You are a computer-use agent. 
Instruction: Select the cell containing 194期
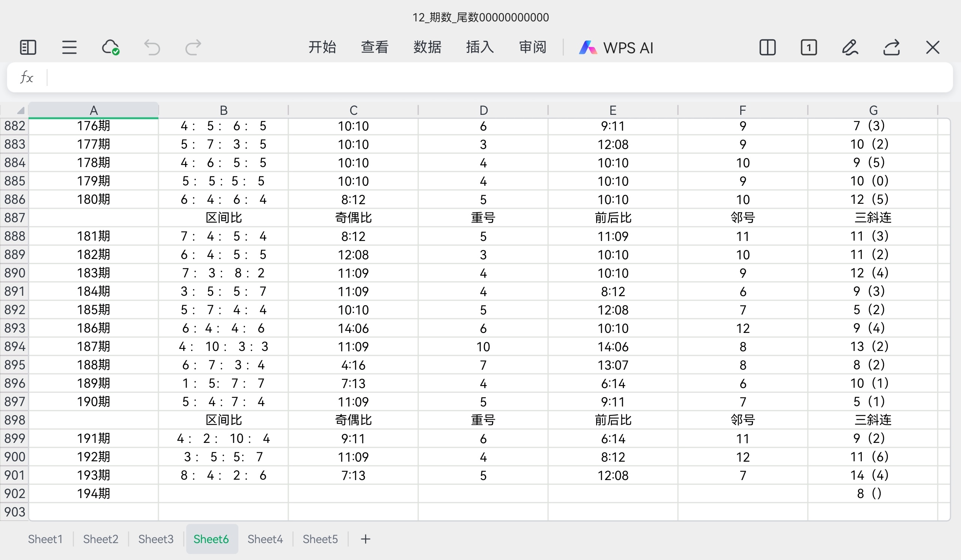94,493
